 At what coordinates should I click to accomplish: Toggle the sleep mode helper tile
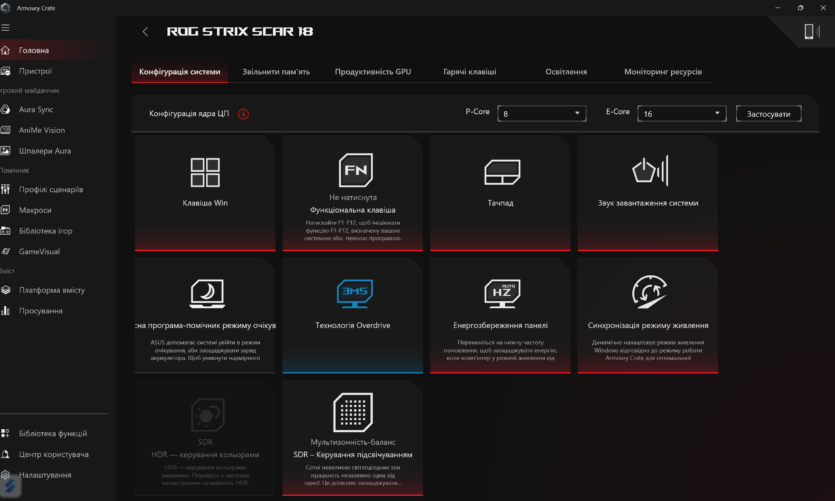point(205,315)
